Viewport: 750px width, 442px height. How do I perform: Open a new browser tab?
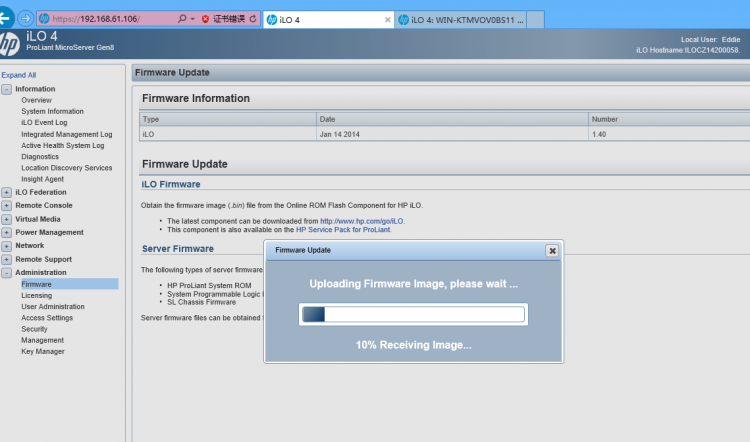pos(535,20)
